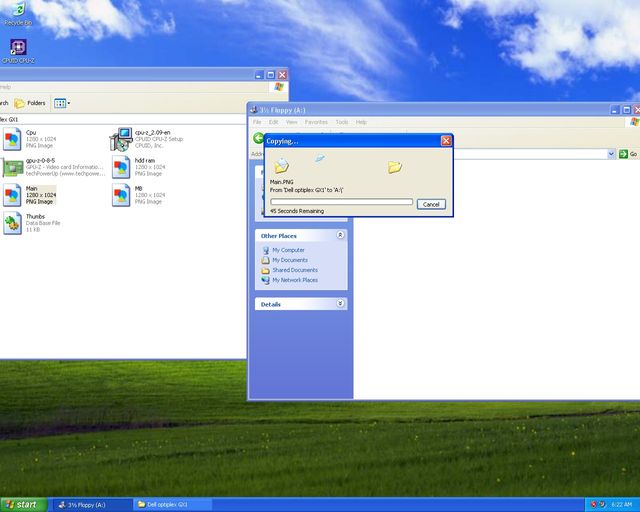Select the gpu-z-0-8-5 application file
The width and height of the screenshot is (640, 512).
(x=53, y=167)
